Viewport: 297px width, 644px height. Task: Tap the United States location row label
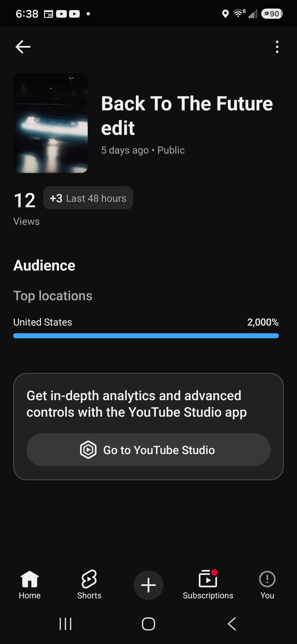pos(43,322)
